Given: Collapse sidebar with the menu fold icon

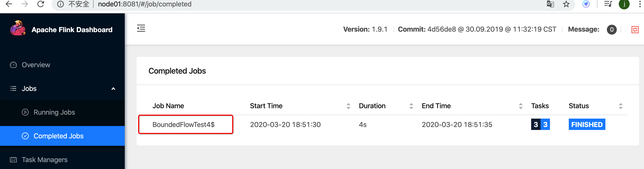Looking at the screenshot, I should 141,28.
